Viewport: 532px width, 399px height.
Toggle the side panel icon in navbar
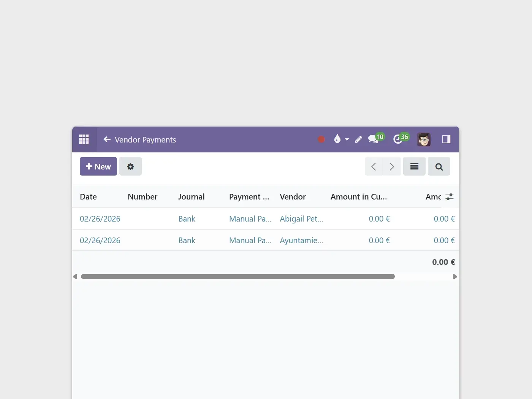[x=446, y=139]
